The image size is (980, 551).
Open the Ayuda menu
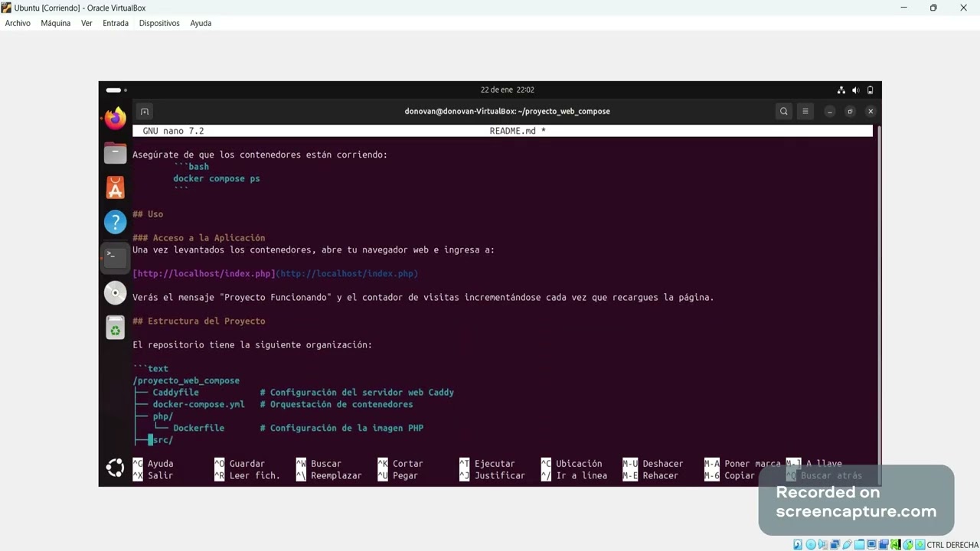pyautogui.click(x=201, y=23)
